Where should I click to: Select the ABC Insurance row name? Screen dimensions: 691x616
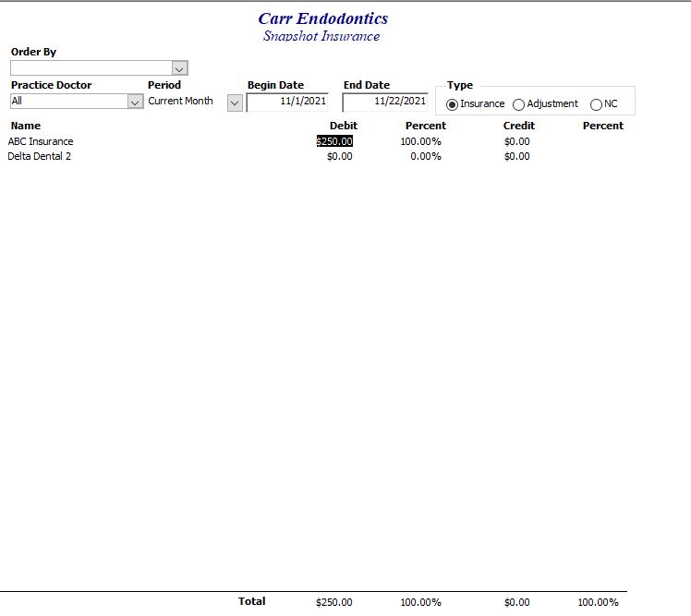(41, 141)
